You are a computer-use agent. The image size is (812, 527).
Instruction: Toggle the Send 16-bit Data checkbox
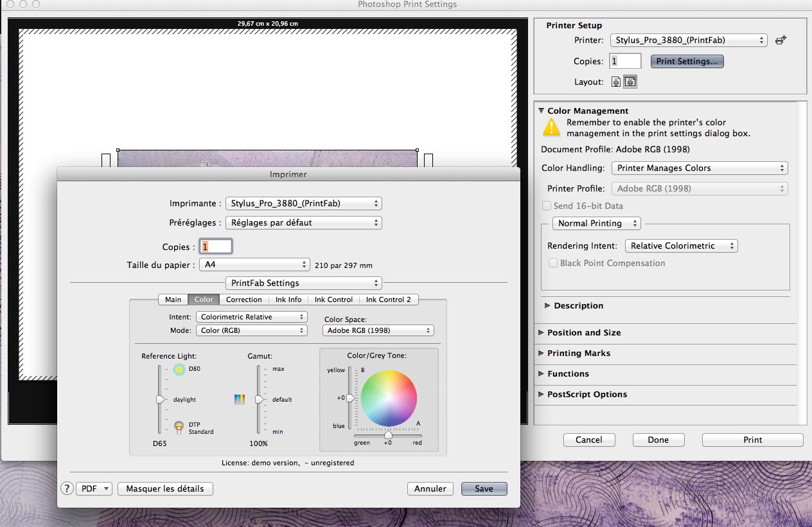[547, 206]
